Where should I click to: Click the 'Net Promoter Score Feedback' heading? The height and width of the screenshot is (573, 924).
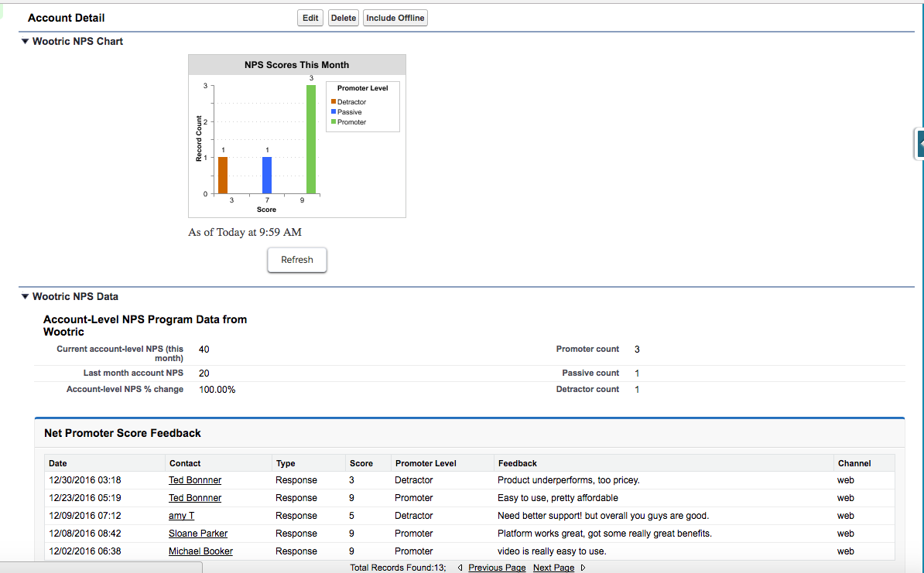pyautogui.click(x=122, y=433)
